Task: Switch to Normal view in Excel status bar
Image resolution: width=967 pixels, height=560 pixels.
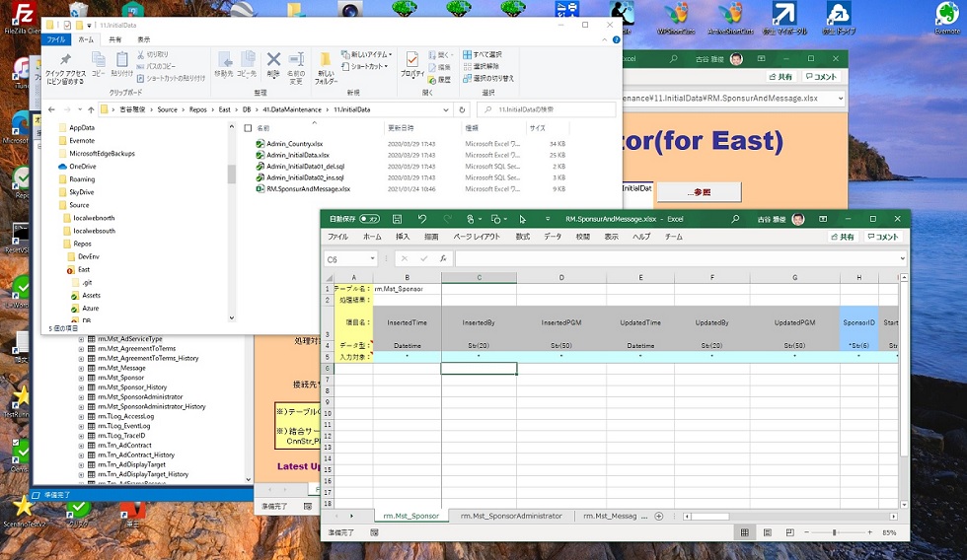Action: 744,532
